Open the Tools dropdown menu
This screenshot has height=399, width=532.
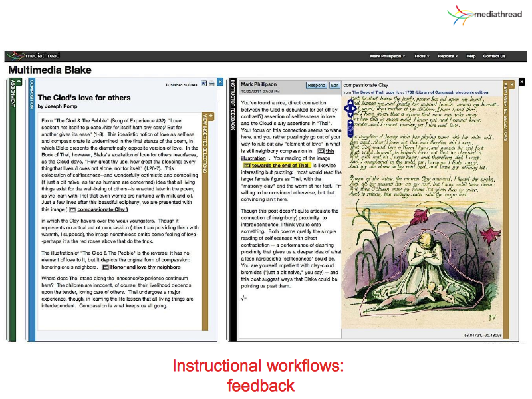click(421, 56)
